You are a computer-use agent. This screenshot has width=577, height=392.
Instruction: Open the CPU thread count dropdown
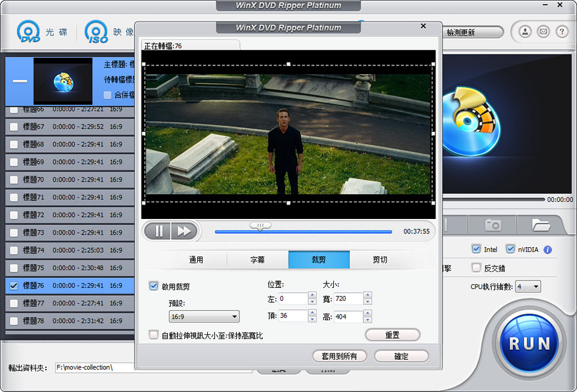click(528, 286)
